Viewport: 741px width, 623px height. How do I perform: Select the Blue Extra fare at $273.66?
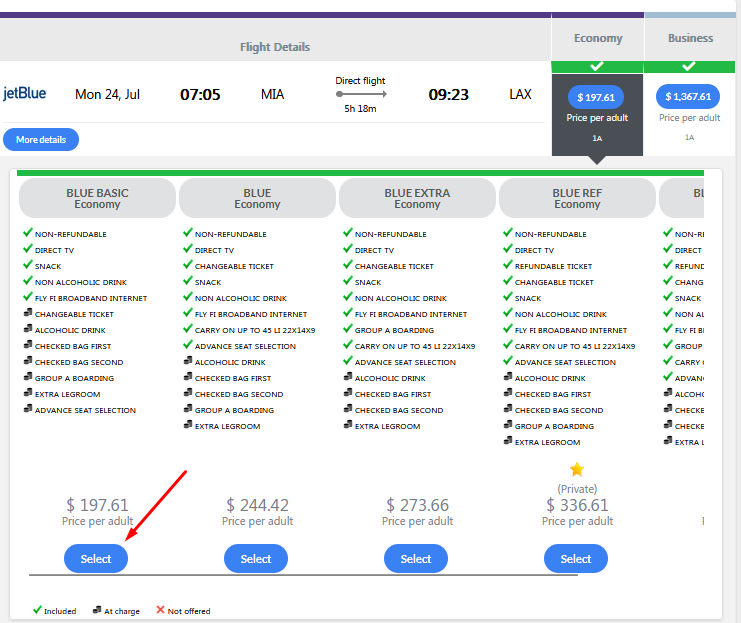point(416,559)
